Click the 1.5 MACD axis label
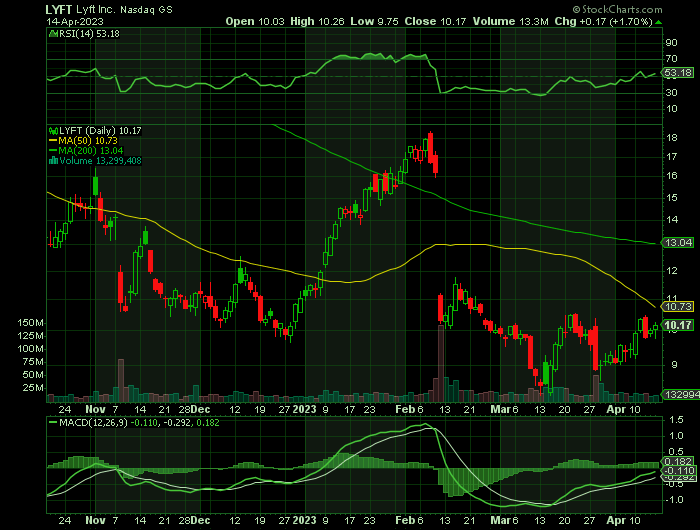Screen dimensions: 700x530 674,419
